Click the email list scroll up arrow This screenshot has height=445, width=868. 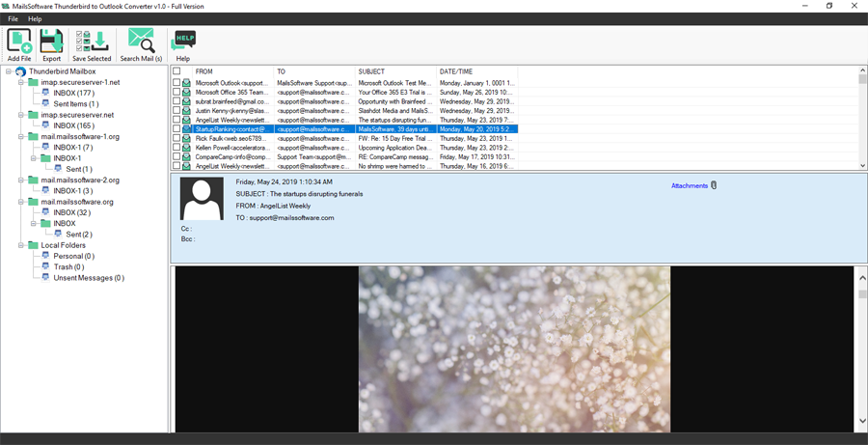(x=862, y=70)
